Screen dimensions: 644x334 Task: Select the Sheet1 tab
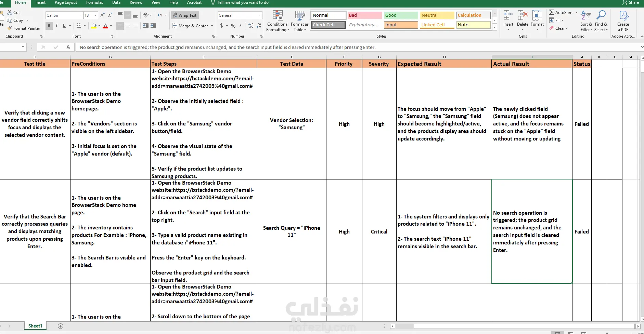tap(35, 326)
